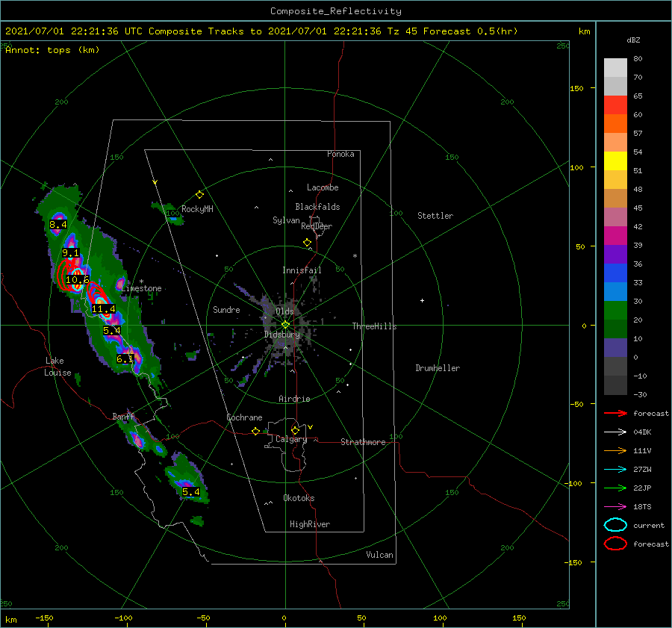Select the yellow diamond marker near Red Deer
This screenshot has height=628, width=672.
(307, 243)
